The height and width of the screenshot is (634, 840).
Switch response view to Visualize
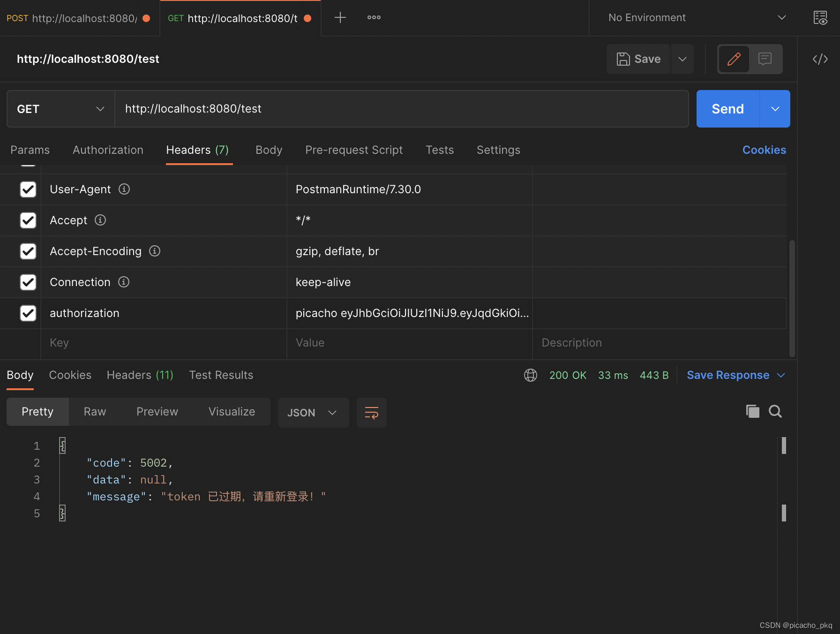click(x=232, y=412)
